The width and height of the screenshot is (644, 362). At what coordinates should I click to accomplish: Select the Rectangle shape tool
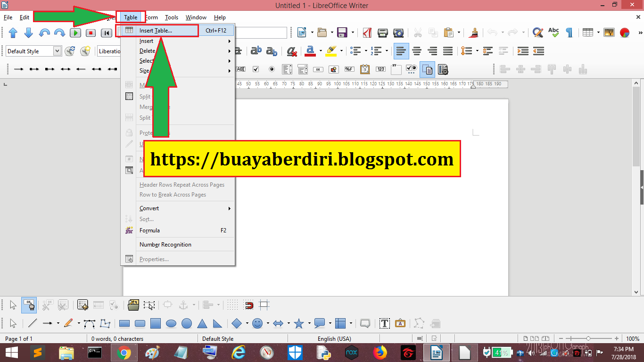[124, 323]
